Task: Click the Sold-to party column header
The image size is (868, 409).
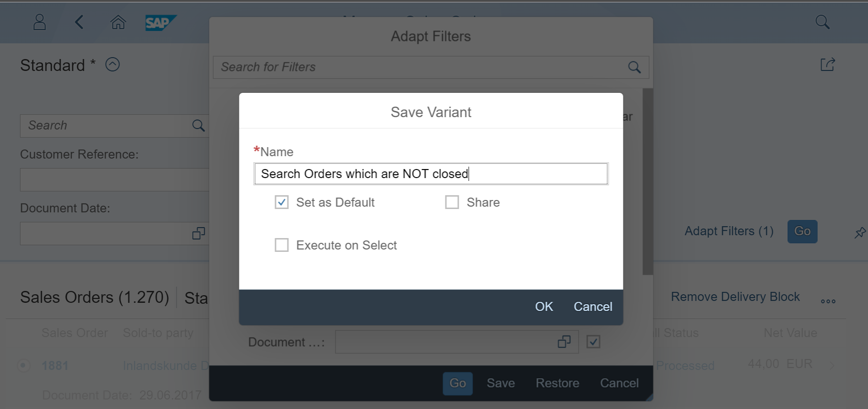Action: tap(158, 333)
